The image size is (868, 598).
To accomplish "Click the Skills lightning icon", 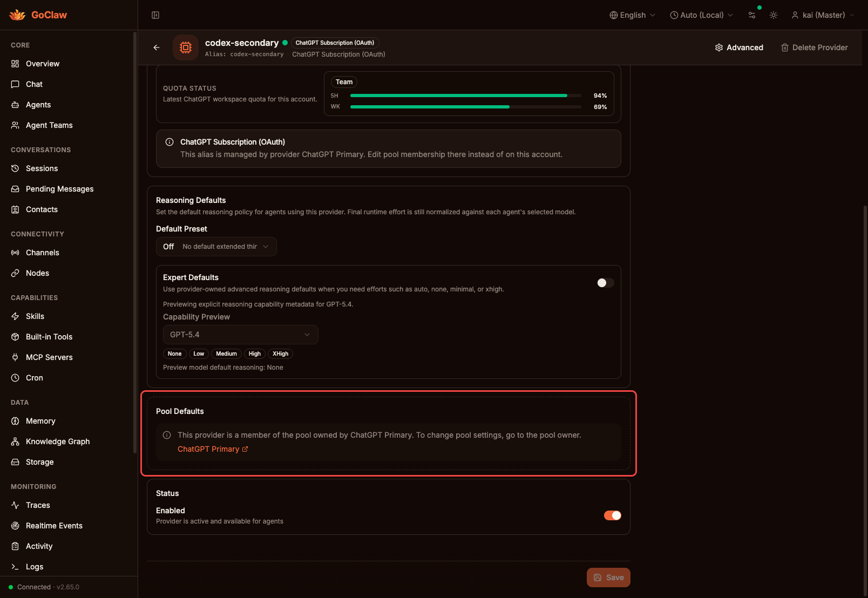I will click(x=15, y=316).
